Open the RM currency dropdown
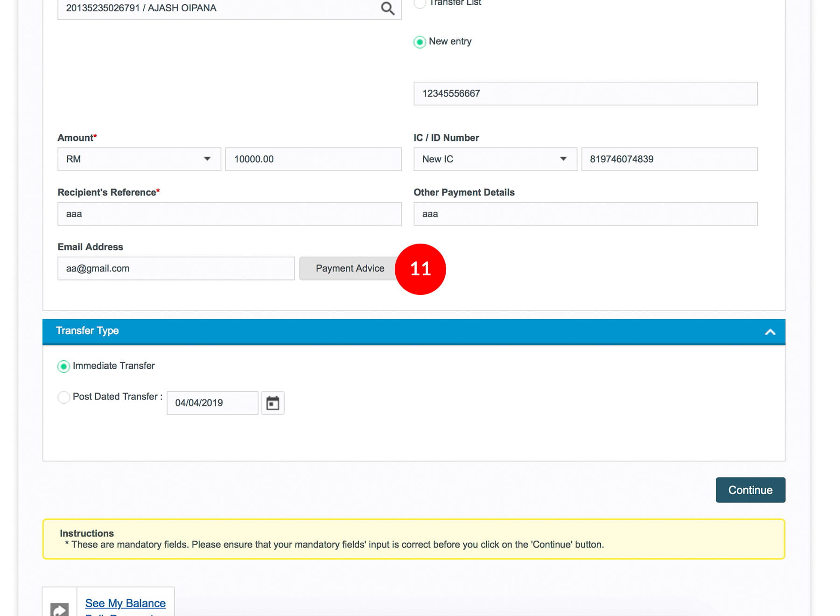This screenshot has width=840, height=616. coord(139,159)
